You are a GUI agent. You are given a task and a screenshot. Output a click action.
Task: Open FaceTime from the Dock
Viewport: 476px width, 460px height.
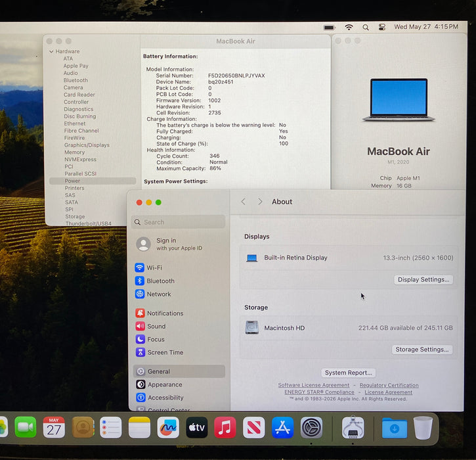tap(26, 427)
